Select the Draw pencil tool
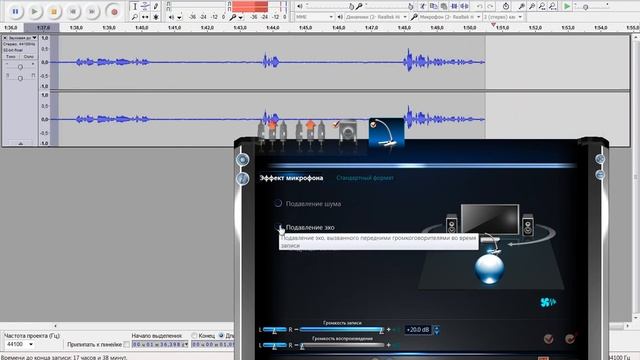 coord(156,6)
